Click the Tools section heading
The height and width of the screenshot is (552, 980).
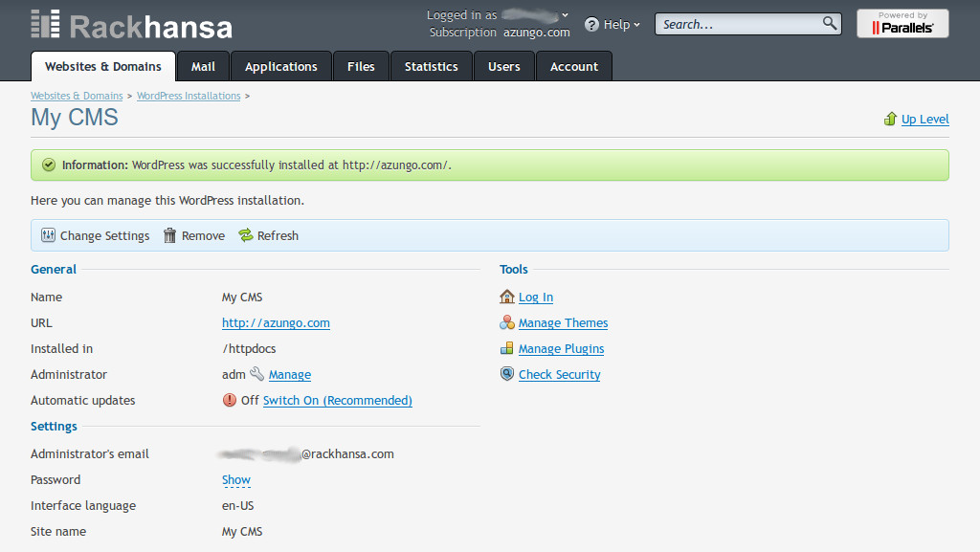[514, 269]
